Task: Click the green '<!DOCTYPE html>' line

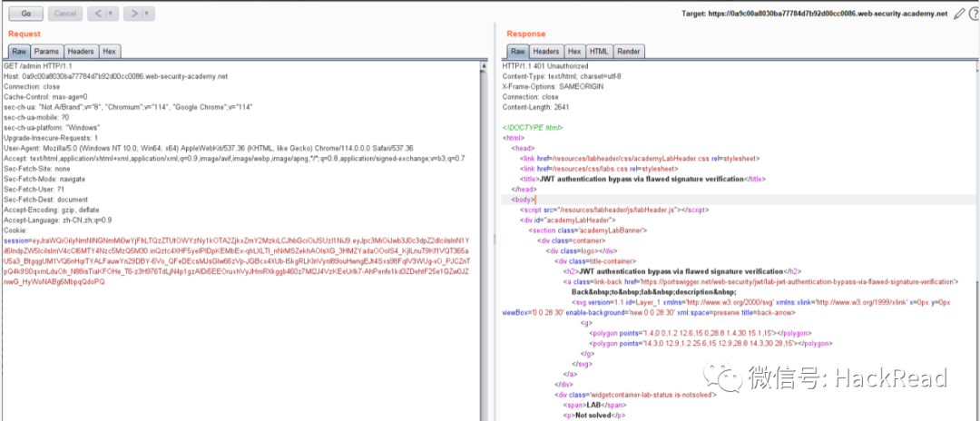Action: [x=533, y=127]
